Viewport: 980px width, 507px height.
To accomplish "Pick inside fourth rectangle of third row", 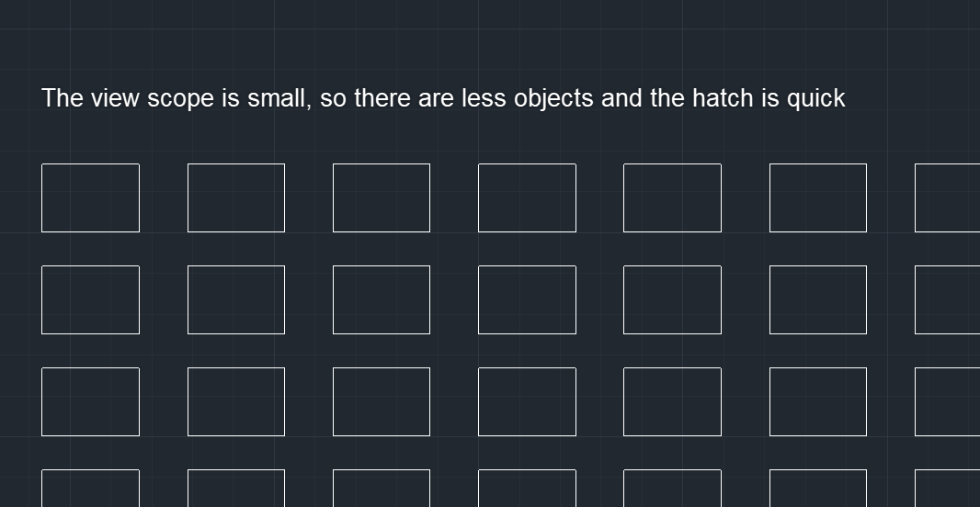I will [x=527, y=401].
